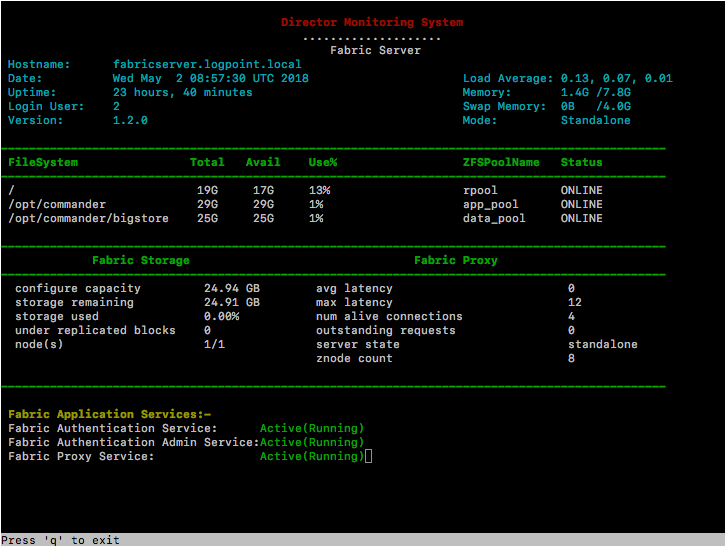
Task: Click the server state value standalone
Action: point(602,344)
